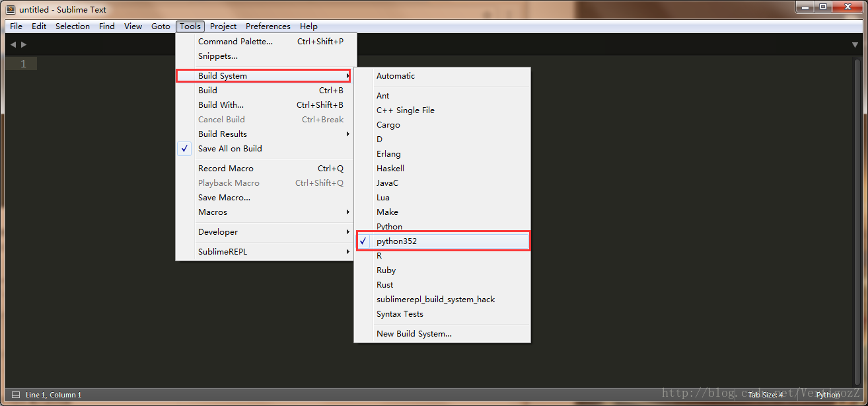The height and width of the screenshot is (406, 868).
Task: Select Haskell build system
Action: click(x=443, y=169)
